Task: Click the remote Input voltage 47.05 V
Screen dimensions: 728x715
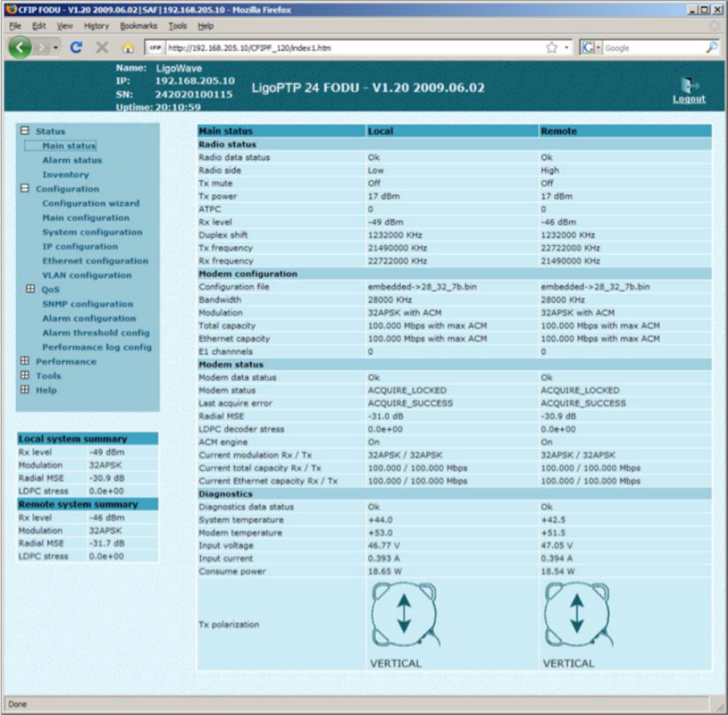Action: (x=556, y=546)
